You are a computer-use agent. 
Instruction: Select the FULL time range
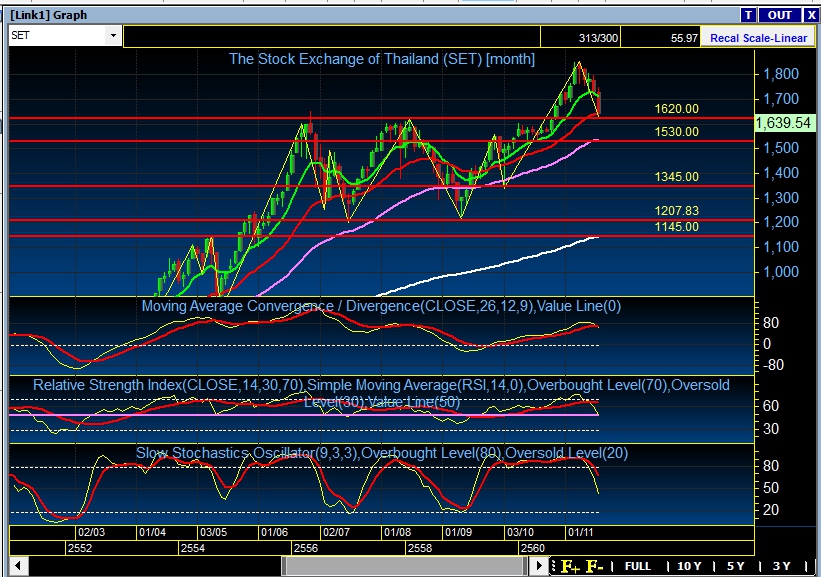(637, 566)
